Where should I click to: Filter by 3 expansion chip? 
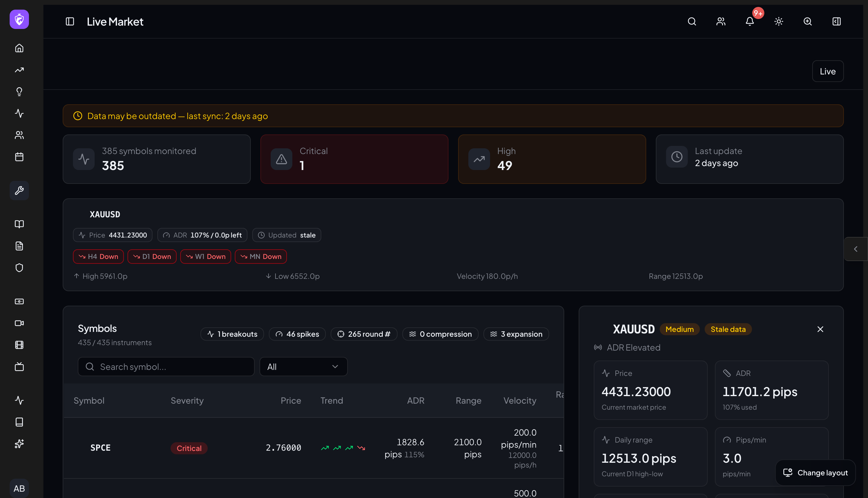tap(516, 334)
